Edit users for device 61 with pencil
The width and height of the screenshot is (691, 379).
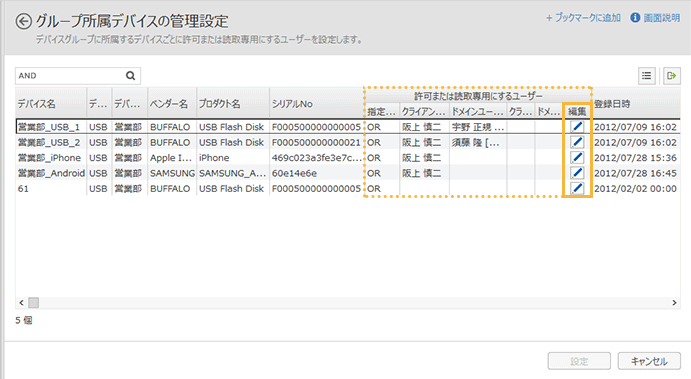[577, 189]
